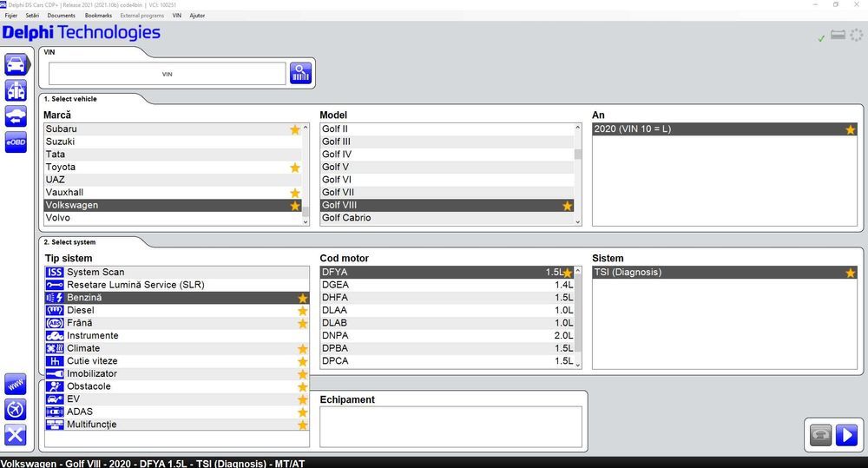Toggle favorite star for Toyota
868x468 pixels.
pos(295,168)
